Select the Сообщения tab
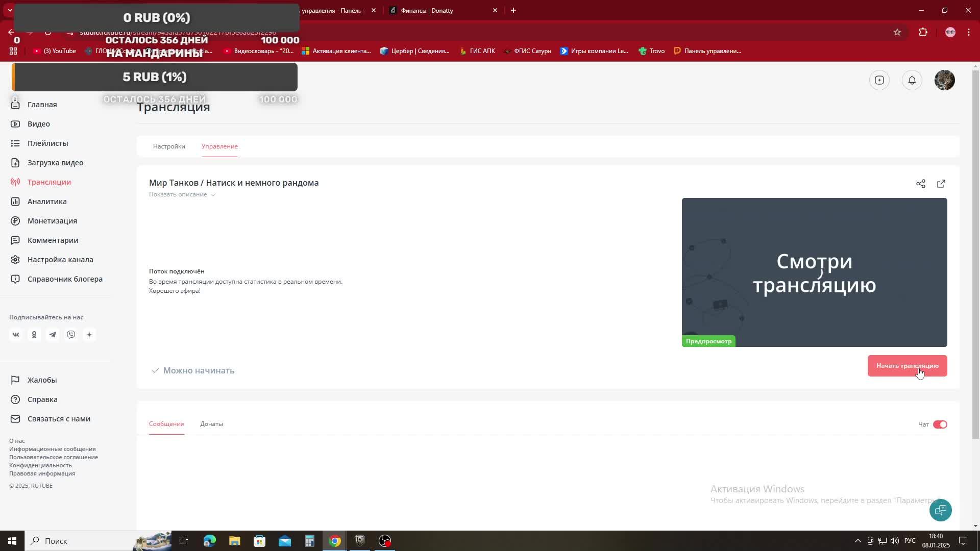980x551 pixels. (166, 424)
